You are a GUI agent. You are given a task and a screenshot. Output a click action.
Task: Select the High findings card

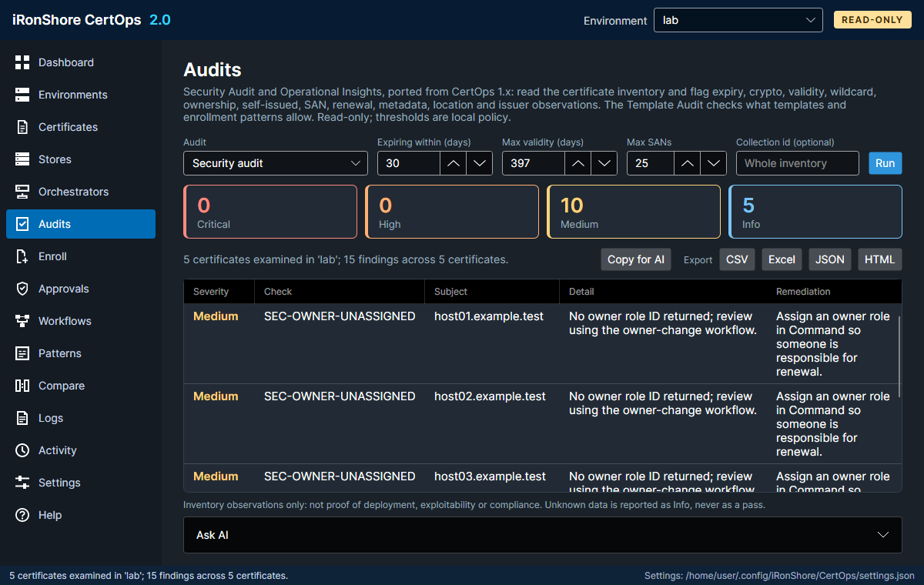click(452, 212)
